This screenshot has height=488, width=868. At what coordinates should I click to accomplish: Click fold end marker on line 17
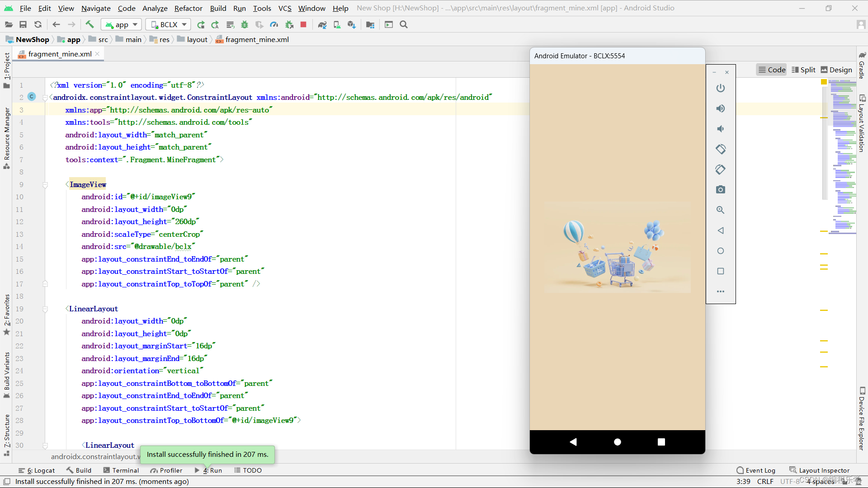pyautogui.click(x=45, y=284)
